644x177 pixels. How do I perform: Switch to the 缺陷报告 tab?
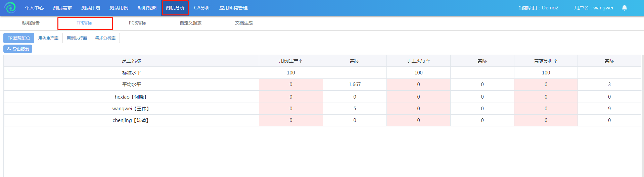point(31,23)
